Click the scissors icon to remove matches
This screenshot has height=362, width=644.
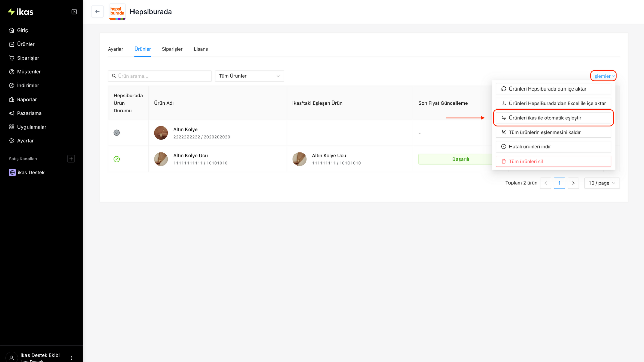coord(504,132)
